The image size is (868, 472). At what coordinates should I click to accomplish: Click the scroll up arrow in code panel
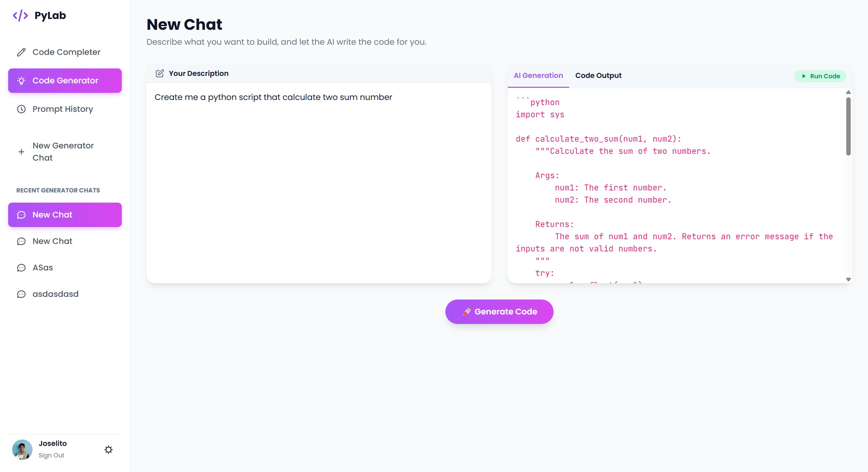[x=848, y=92]
